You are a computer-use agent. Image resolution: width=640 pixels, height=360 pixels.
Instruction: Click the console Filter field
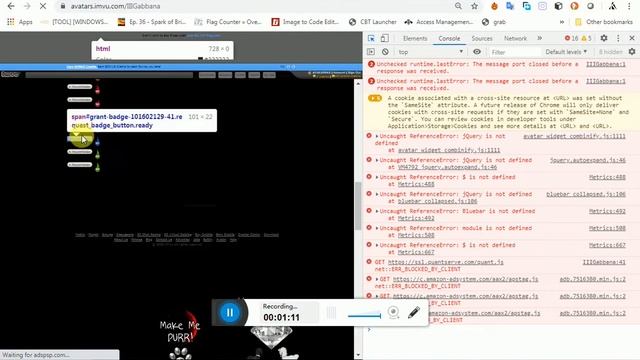[x=514, y=52]
